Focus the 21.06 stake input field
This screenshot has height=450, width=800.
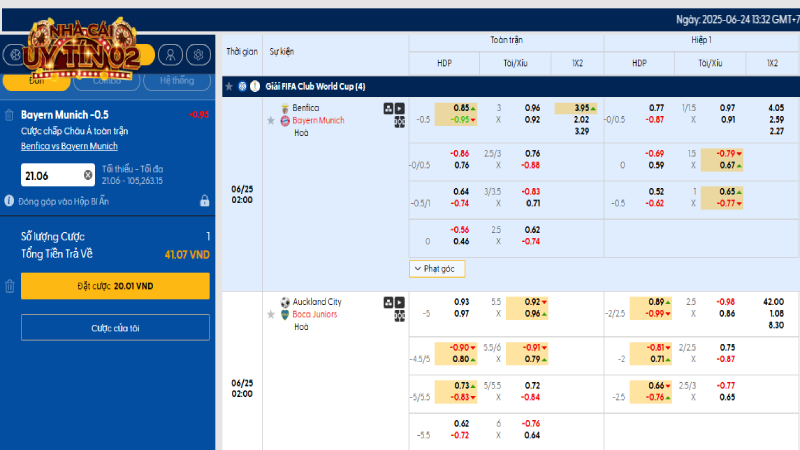click(58, 175)
